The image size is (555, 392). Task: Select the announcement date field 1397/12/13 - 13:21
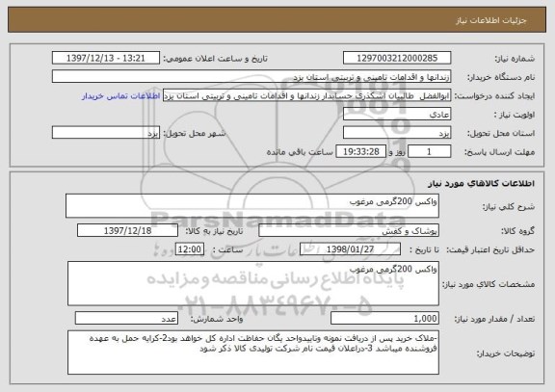106,58
